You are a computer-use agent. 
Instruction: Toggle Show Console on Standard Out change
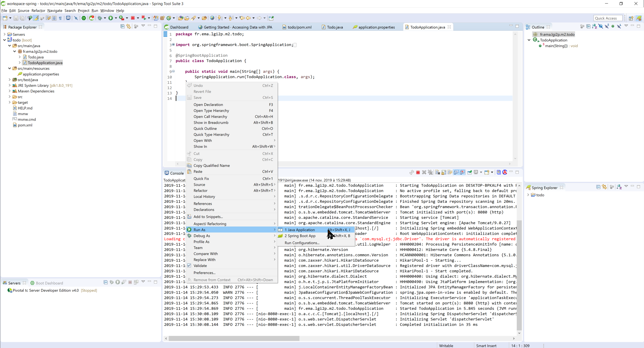pos(456,172)
